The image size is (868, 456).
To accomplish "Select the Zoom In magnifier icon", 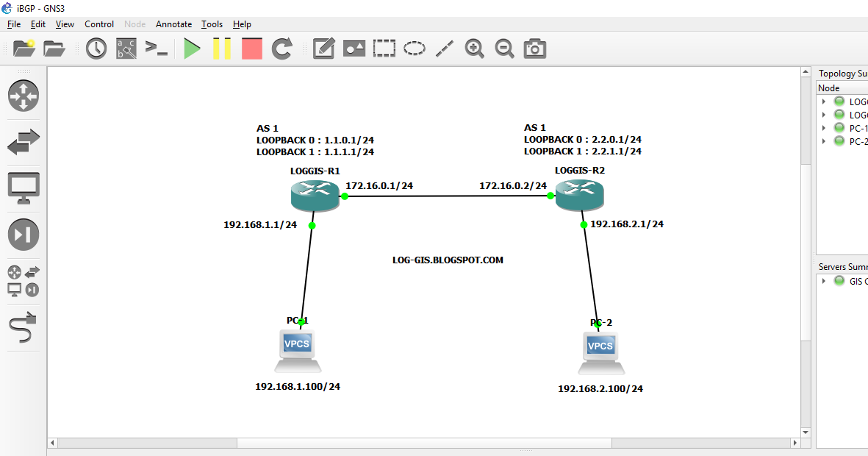I will pos(474,48).
